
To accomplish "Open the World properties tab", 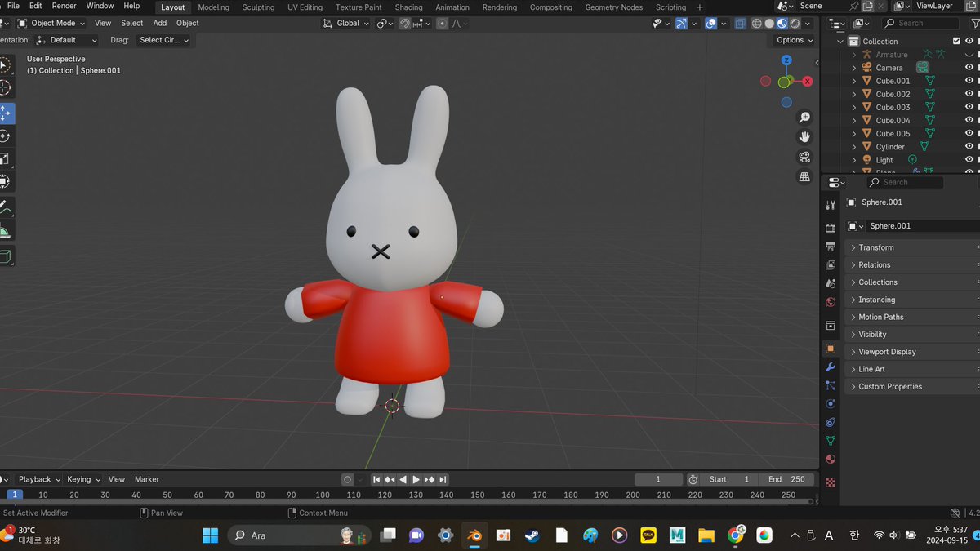I will (831, 302).
